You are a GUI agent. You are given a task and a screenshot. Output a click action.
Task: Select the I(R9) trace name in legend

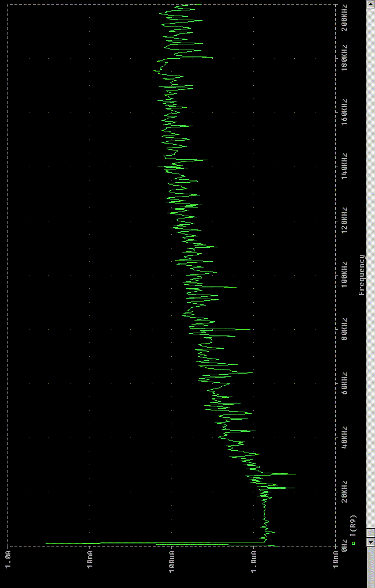[353, 526]
